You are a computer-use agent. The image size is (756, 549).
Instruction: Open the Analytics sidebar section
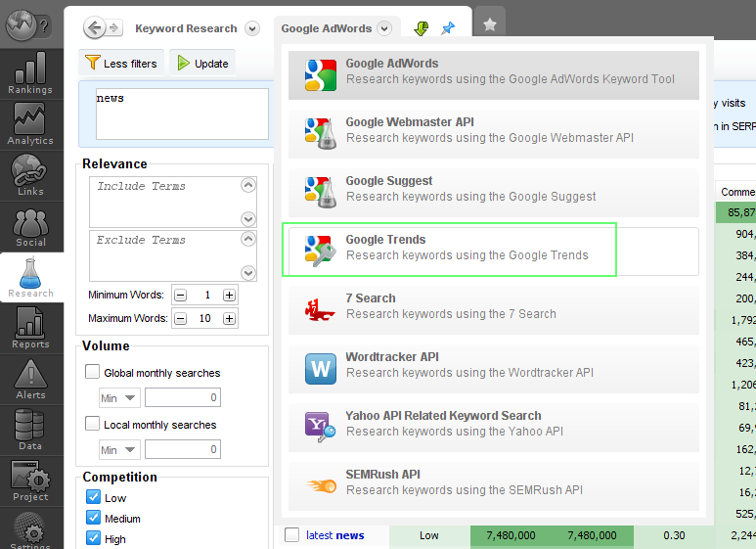click(x=30, y=125)
